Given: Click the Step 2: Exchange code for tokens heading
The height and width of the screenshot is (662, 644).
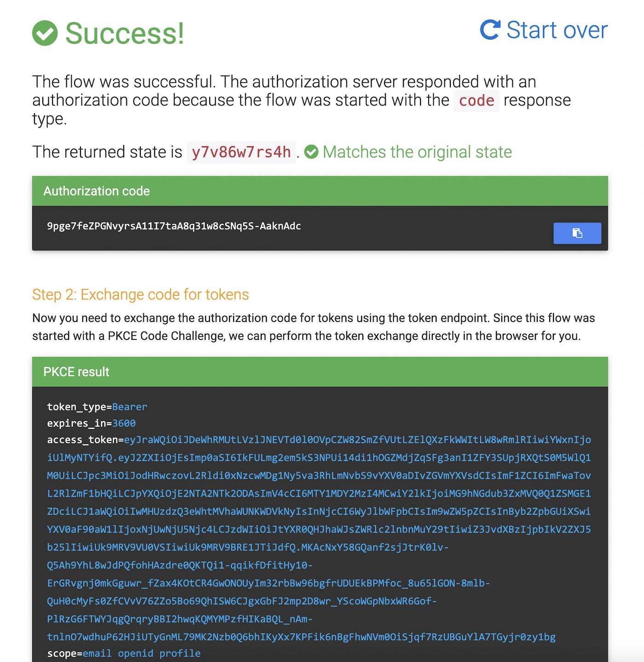Looking at the screenshot, I should pyautogui.click(x=140, y=294).
